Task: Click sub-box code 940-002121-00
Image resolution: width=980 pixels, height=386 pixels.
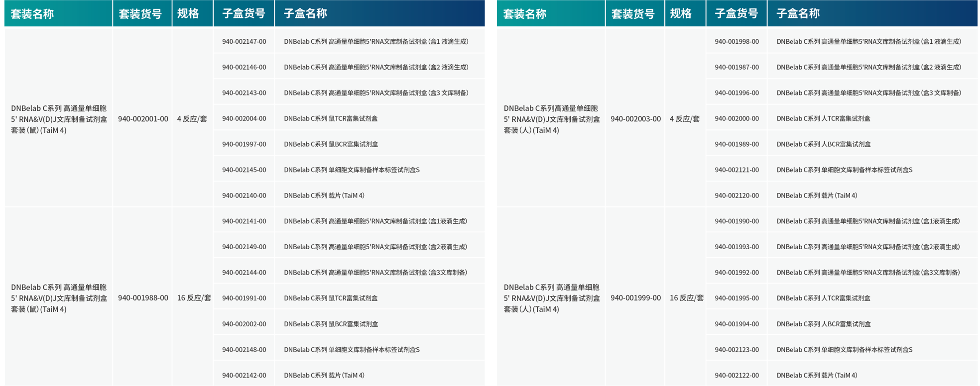Action: 737,170
